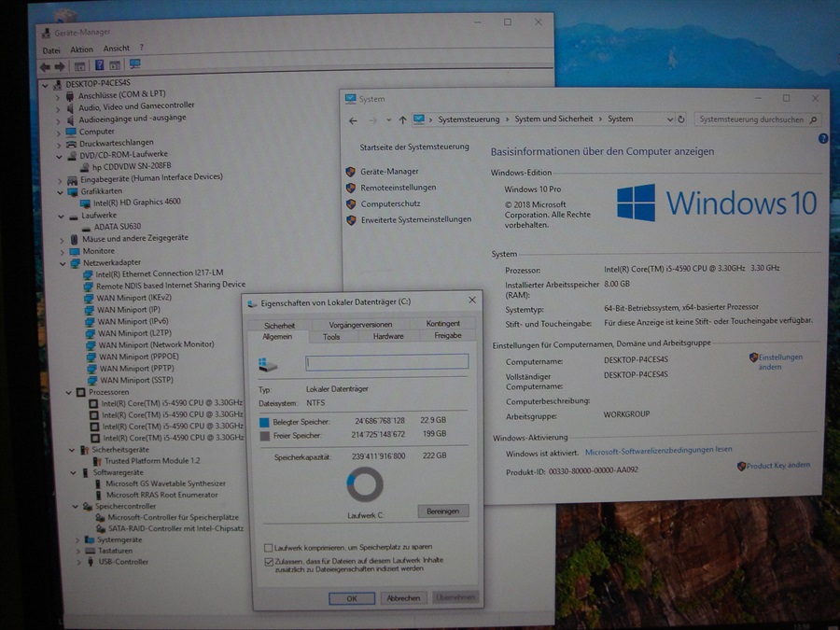Click the refresh icon next to address bar
Screen dimensions: 840x630
point(681,119)
